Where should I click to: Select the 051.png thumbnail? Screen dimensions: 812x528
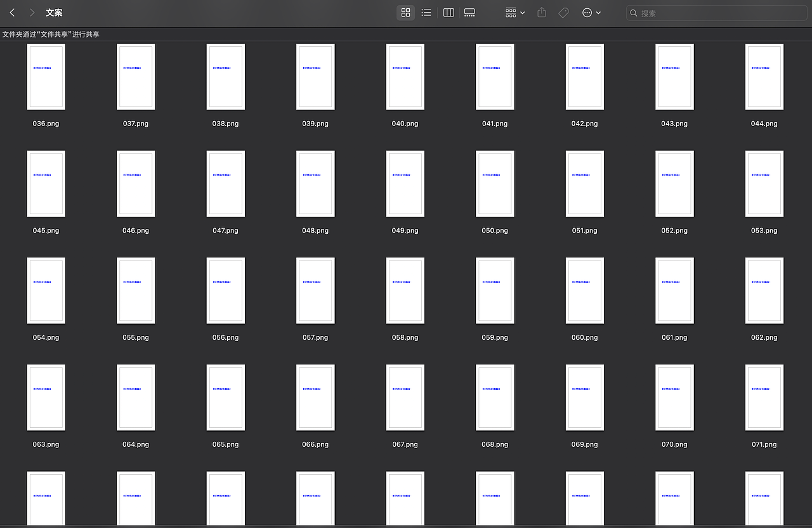584,184
